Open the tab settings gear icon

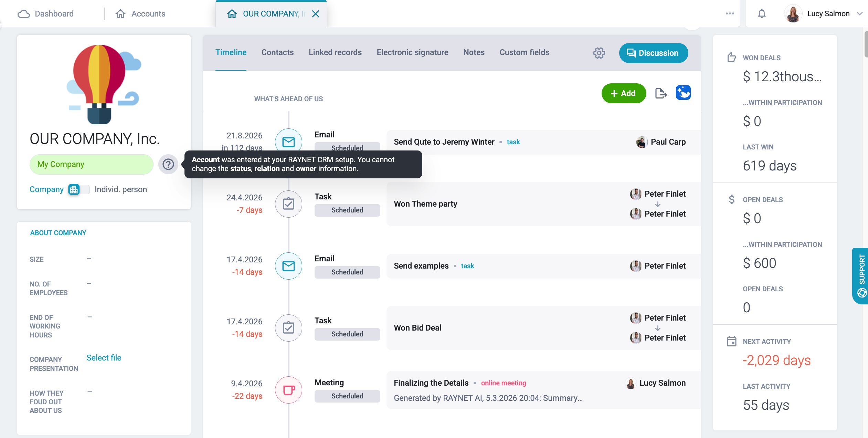(x=599, y=53)
